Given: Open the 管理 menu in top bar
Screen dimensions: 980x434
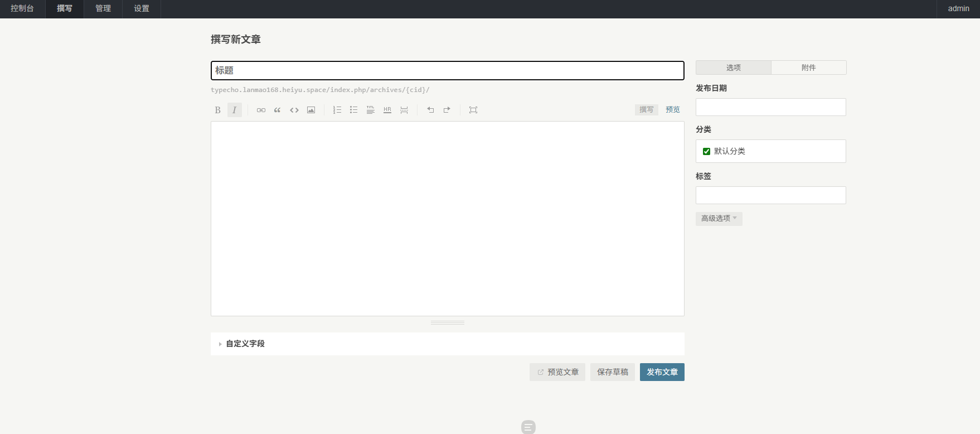Looking at the screenshot, I should pos(103,9).
